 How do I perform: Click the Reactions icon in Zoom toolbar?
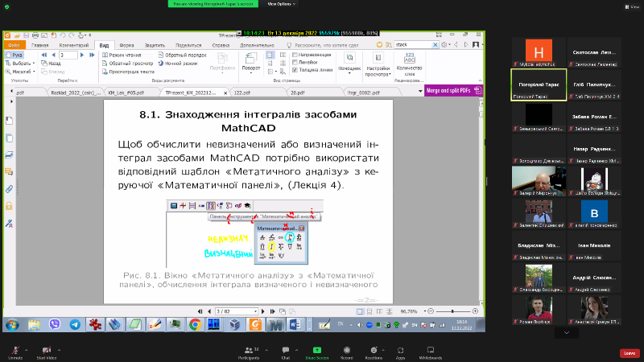click(373, 351)
